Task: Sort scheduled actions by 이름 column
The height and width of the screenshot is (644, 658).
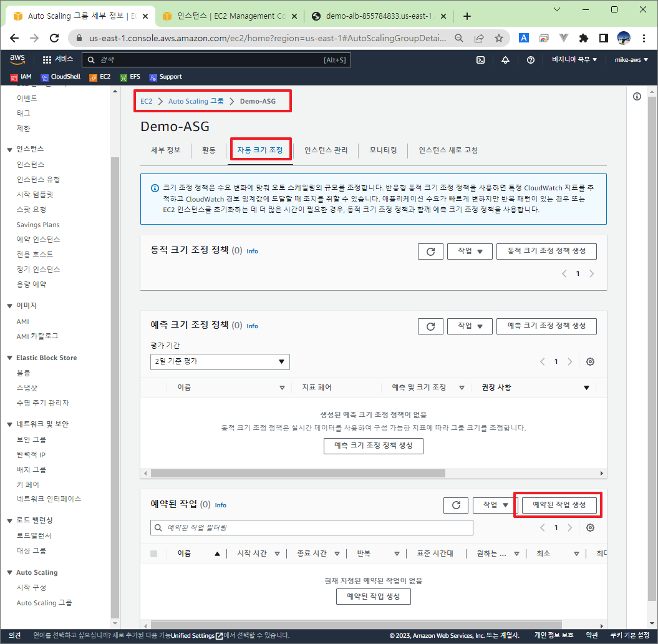Action: click(198, 554)
